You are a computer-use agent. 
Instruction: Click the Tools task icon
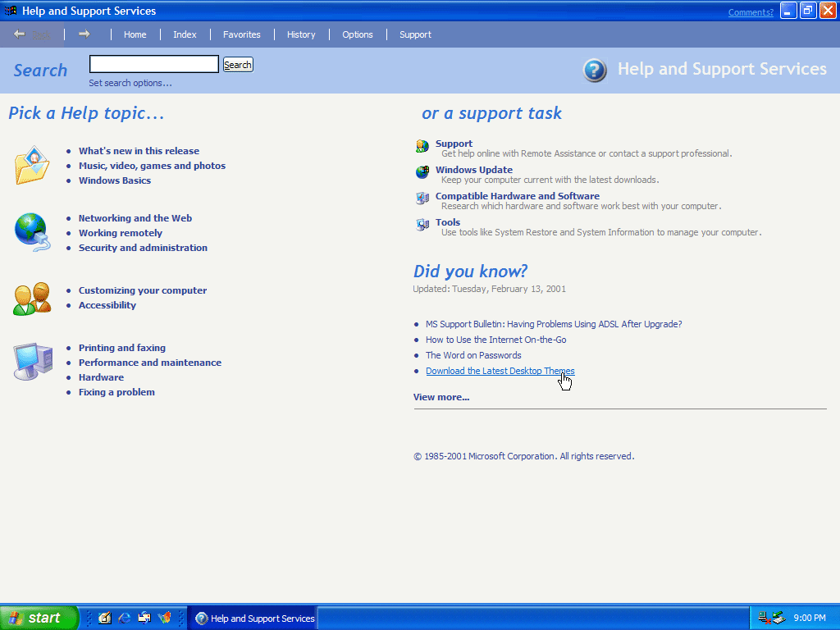(422, 225)
